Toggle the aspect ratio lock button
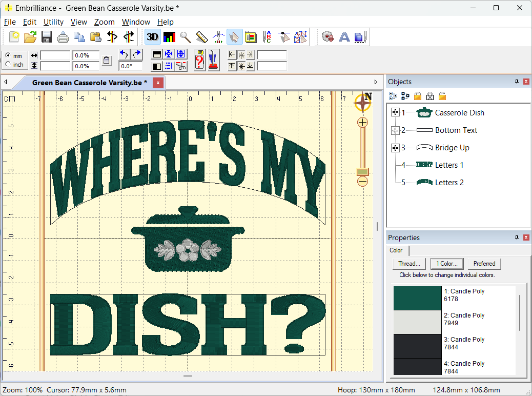The image size is (532, 396). (106, 61)
